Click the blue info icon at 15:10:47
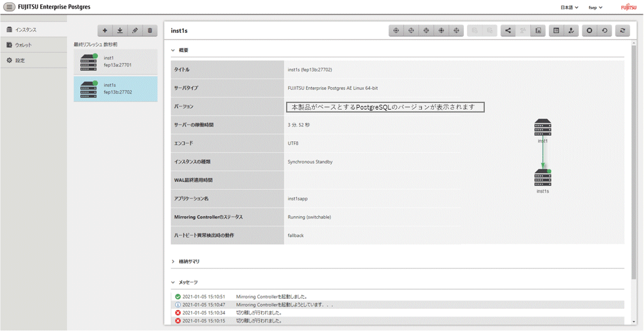The height and width of the screenshot is (331, 644). click(x=178, y=305)
